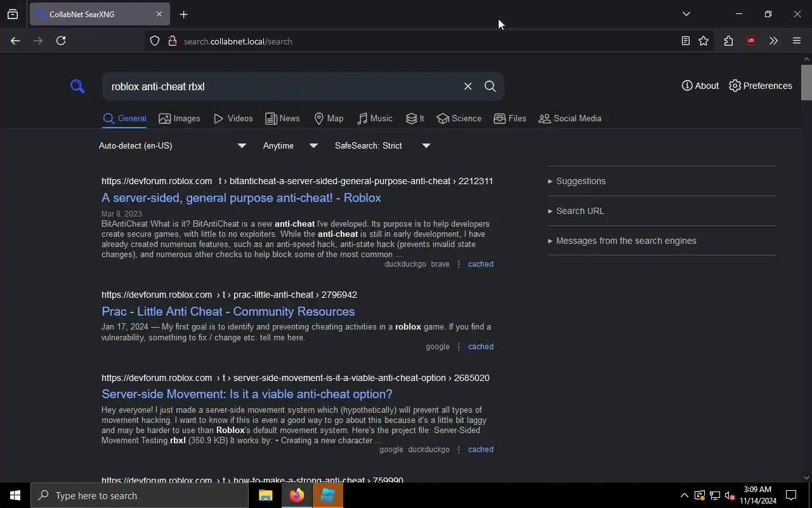
Task: Open cached link for Prac result
Action: (480, 347)
